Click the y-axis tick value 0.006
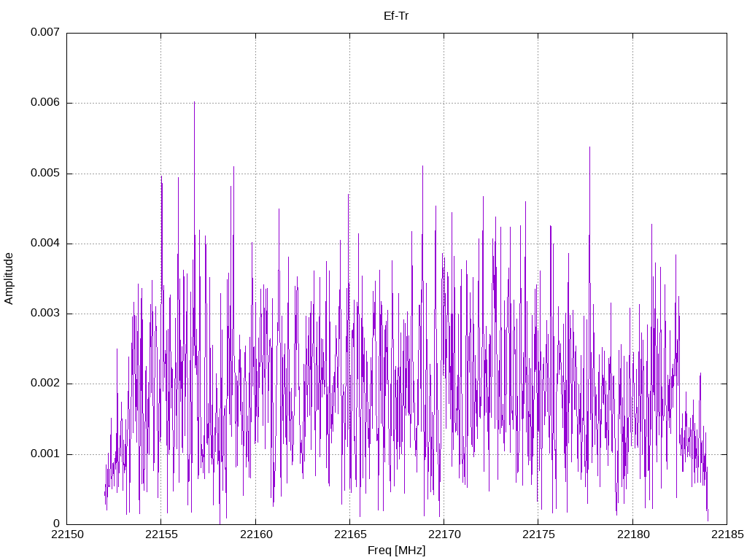The width and height of the screenshot is (747, 560). (45, 102)
